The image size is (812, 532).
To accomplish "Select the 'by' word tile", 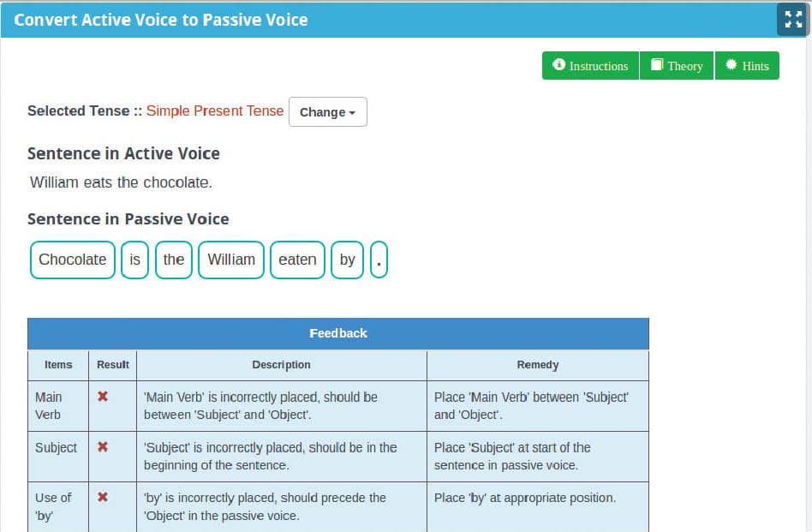I will [347, 260].
